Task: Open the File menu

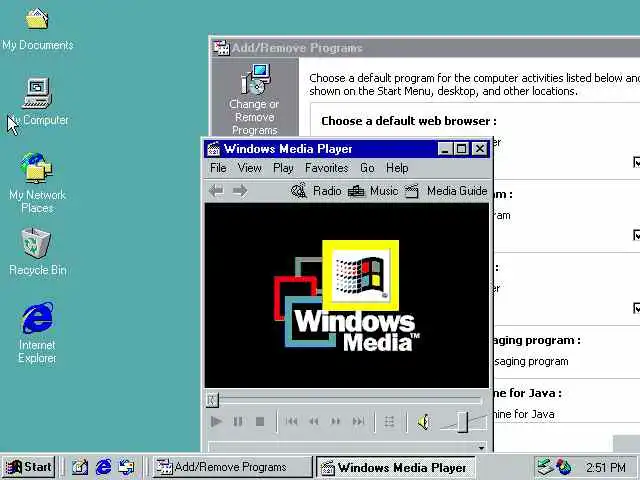Action: [x=218, y=168]
